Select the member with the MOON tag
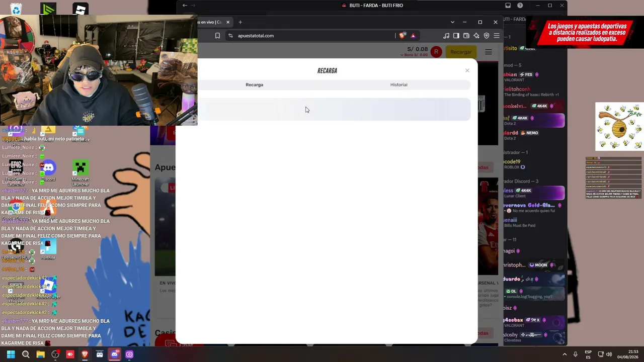The height and width of the screenshot is (362, 644). (534, 265)
